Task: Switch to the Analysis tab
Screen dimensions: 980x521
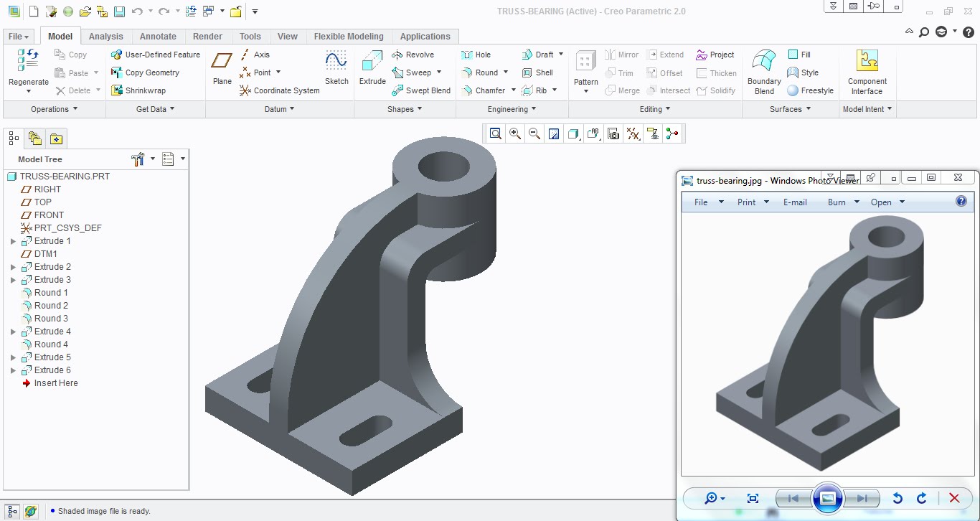Action: pos(105,36)
